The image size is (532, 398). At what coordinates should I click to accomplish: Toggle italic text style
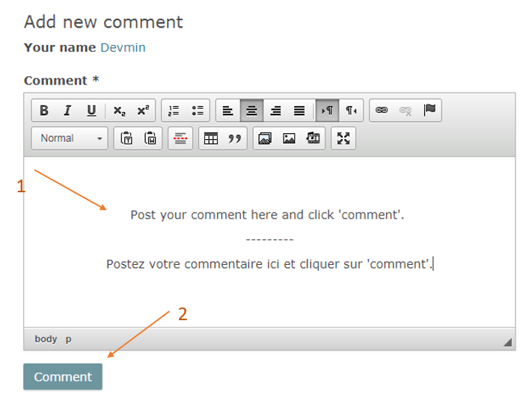(67, 111)
